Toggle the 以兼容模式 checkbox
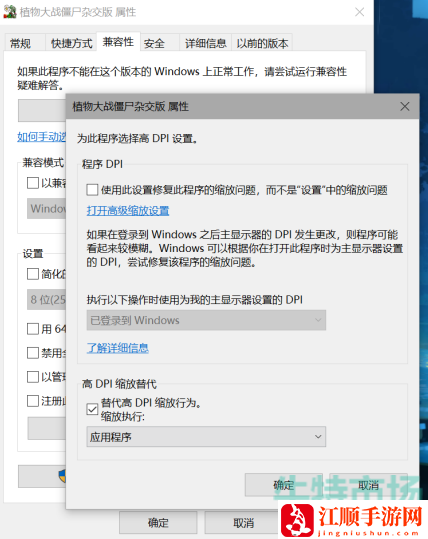Image resolution: width=428 pixels, height=539 pixels. point(33,183)
